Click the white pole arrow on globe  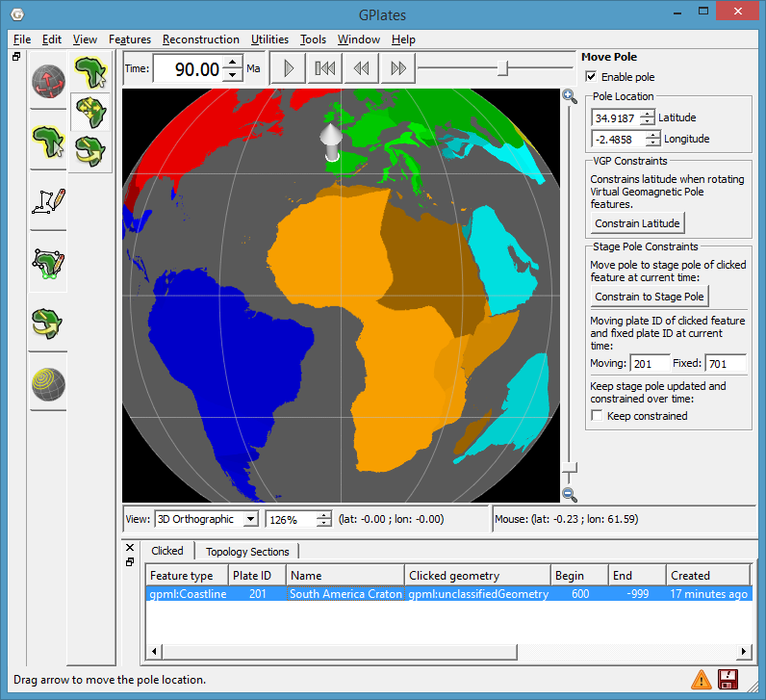click(x=331, y=142)
